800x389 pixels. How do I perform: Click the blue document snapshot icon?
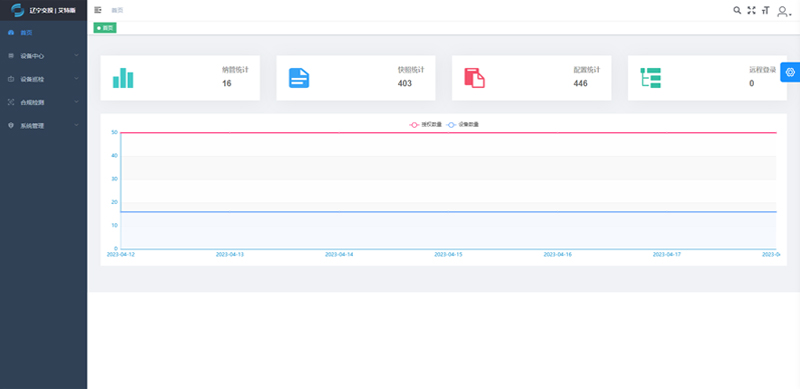(299, 78)
